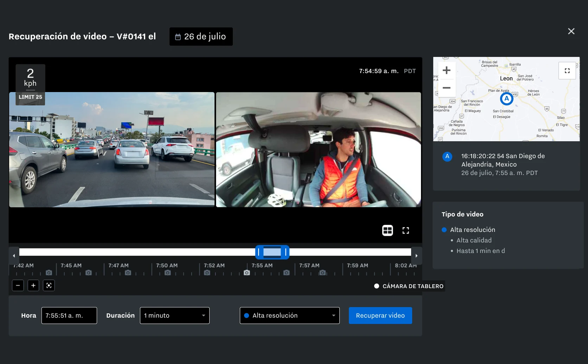Screen dimensions: 588x364
Task: Open the camera snapshot near 7:45 AM
Action: (x=89, y=272)
